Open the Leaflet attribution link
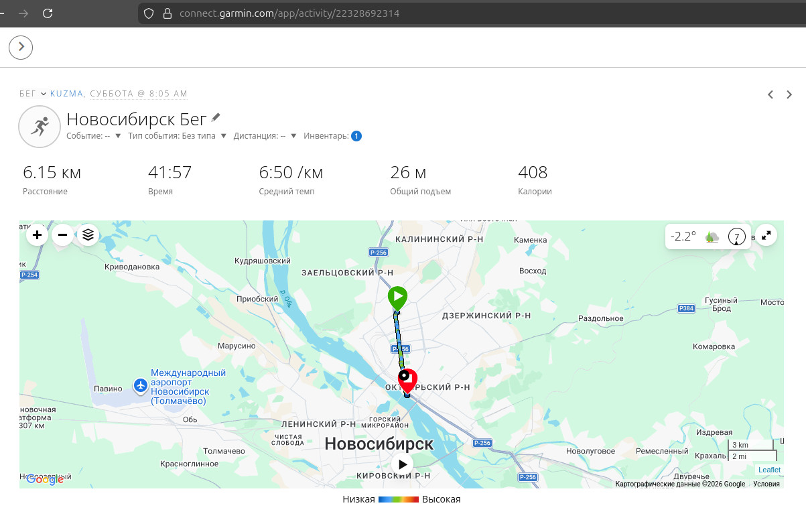The width and height of the screenshot is (806, 532). 769,470
